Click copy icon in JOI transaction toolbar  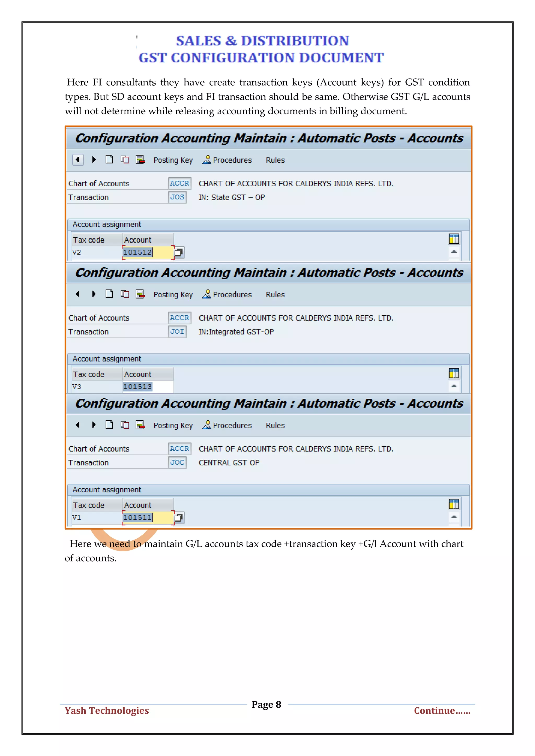tap(125, 294)
